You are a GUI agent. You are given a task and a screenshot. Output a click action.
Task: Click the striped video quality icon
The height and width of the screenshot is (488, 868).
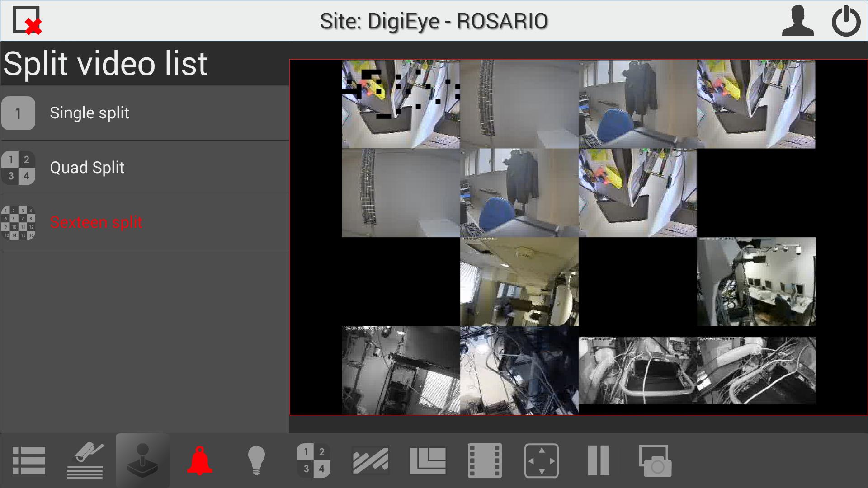(370, 461)
